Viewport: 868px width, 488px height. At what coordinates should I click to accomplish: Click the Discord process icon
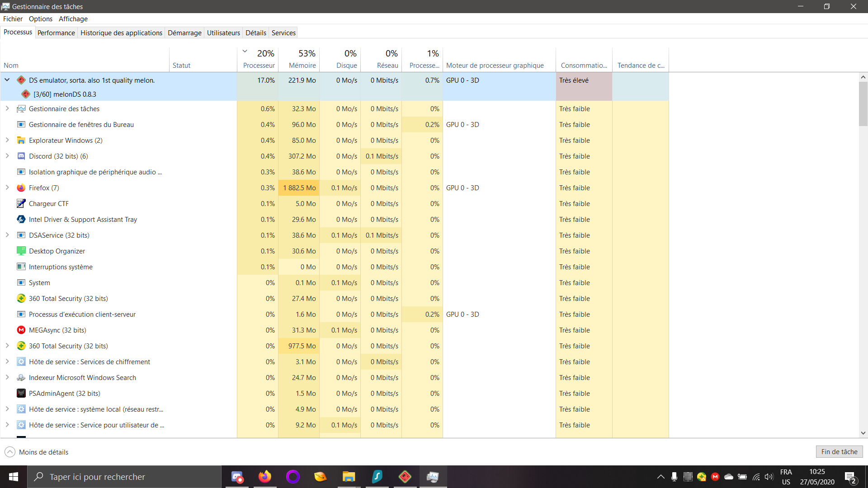pyautogui.click(x=21, y=156)
